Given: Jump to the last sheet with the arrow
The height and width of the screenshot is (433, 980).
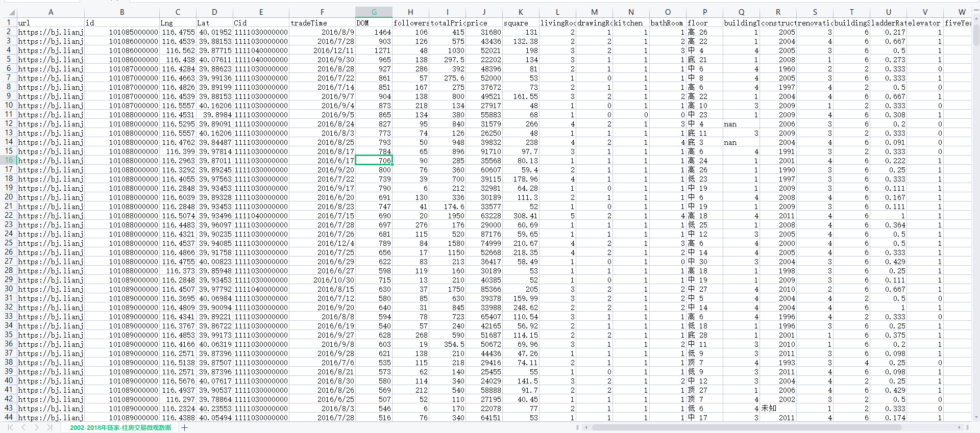Looking at the screenshot, I should [50, 427].
